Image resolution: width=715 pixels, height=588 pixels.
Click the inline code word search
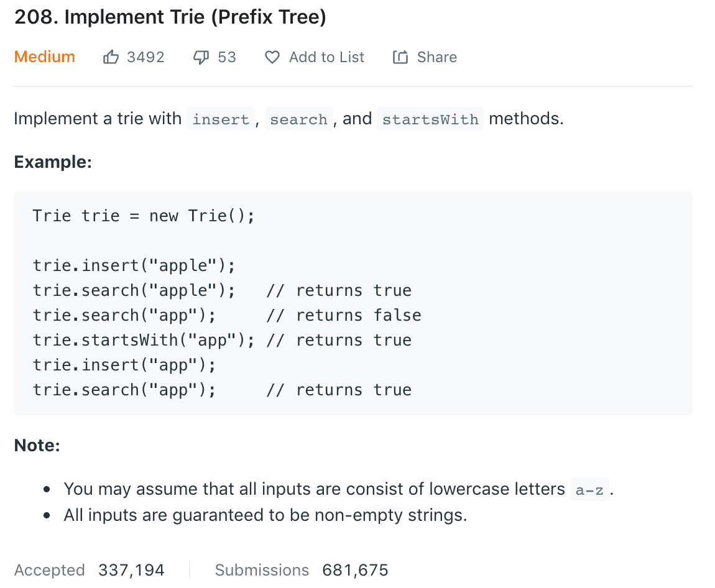click(298, 119)
